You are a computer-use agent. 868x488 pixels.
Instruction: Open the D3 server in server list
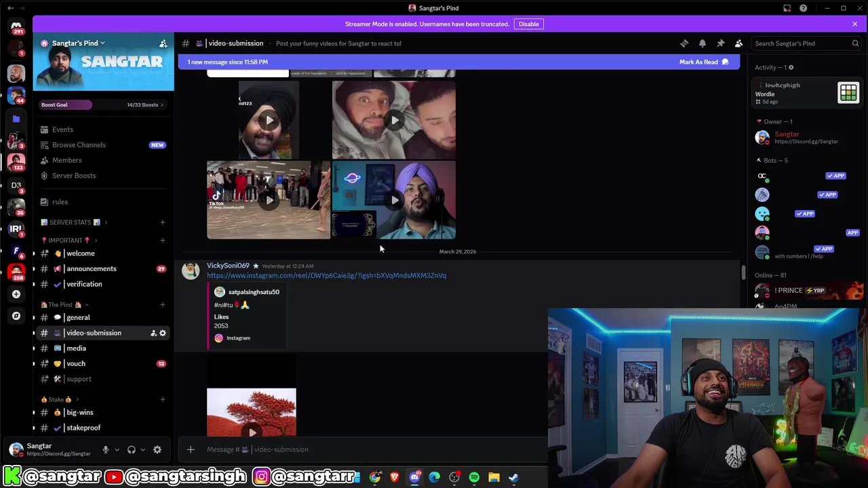click(16, 185)
